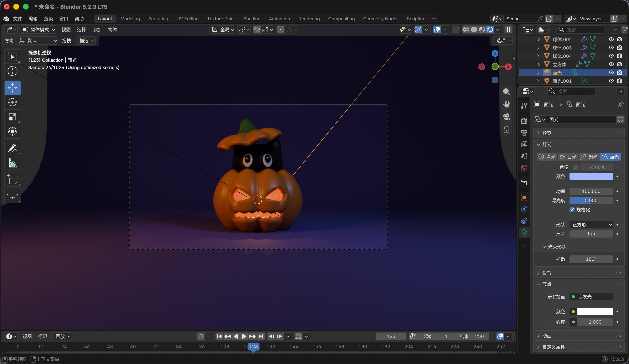Switch to the Shading workspace tab
Screen dimensions: 629x364
tap(252, 19)
